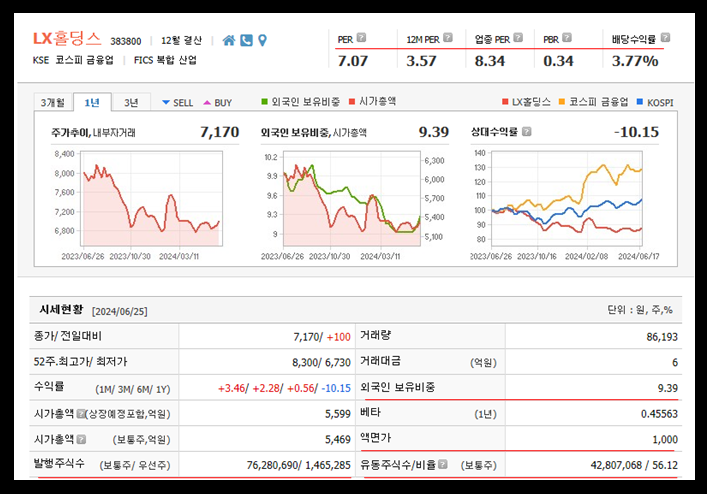
Task: Click the FICS 복합 산업 label
Action: [x=165, y=60]
